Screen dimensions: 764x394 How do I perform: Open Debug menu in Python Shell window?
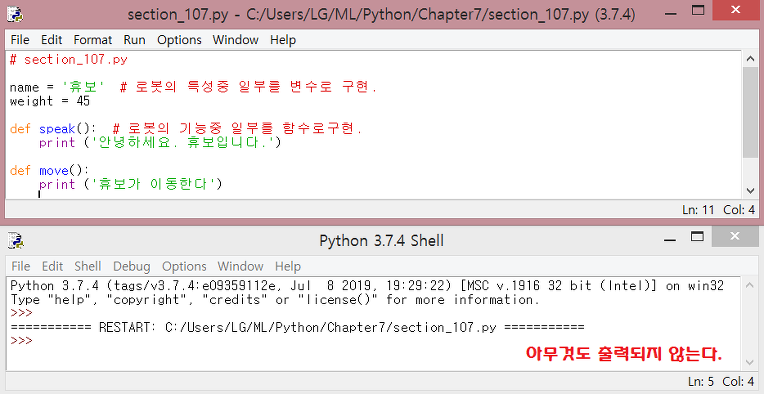[x=132, y=266]
